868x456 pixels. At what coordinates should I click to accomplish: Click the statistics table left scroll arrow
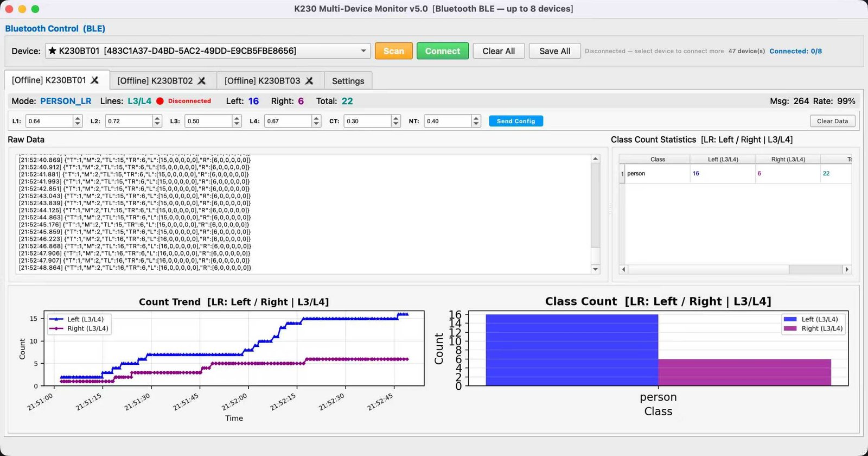tap(623, 269)
